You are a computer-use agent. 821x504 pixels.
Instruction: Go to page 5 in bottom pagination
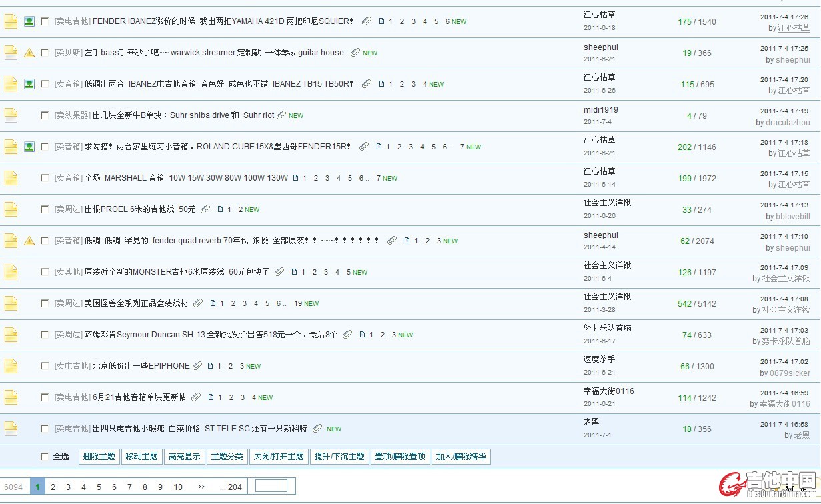pos(99,487)
